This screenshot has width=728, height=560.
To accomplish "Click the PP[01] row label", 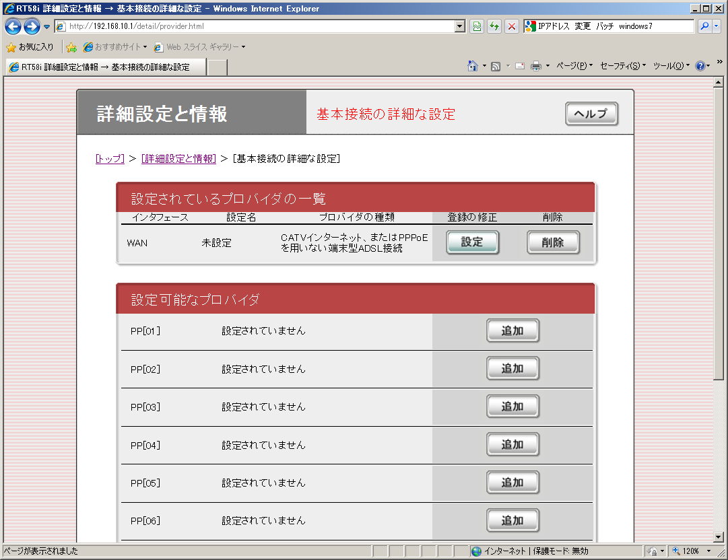I will click(145, 330).
